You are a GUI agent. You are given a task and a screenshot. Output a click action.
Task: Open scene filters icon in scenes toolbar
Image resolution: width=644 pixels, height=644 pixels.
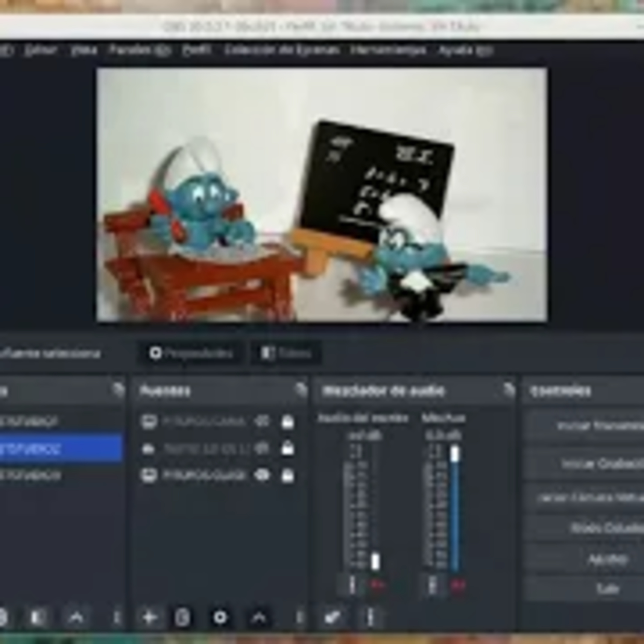pyautogui.click(x=37, y=618)
